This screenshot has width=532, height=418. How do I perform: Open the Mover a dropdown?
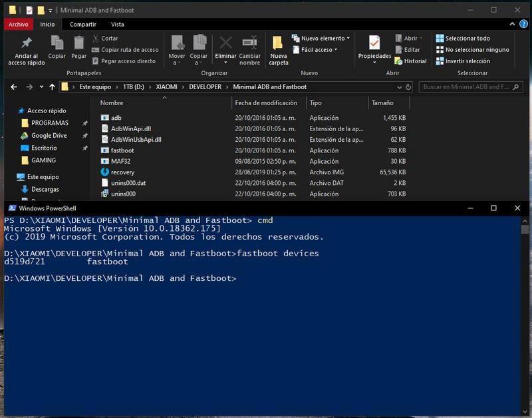pyautogui.click(x=177, y=51)
